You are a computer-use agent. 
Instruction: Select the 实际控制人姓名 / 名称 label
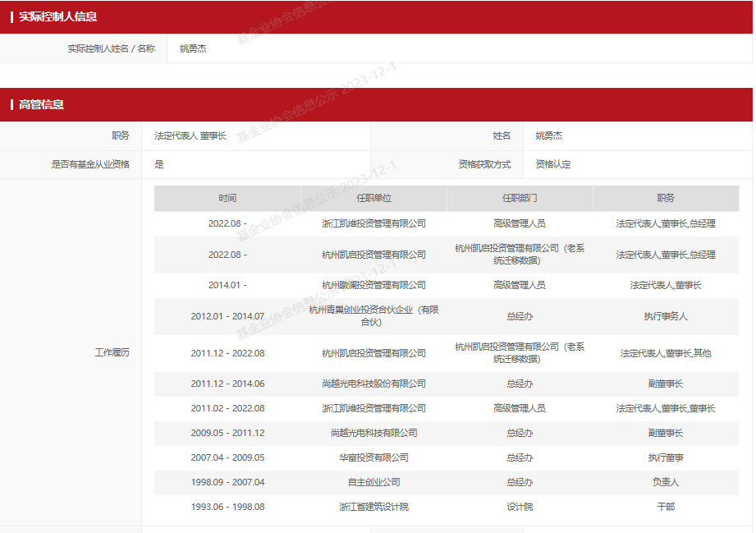click(x=112, y=48)
